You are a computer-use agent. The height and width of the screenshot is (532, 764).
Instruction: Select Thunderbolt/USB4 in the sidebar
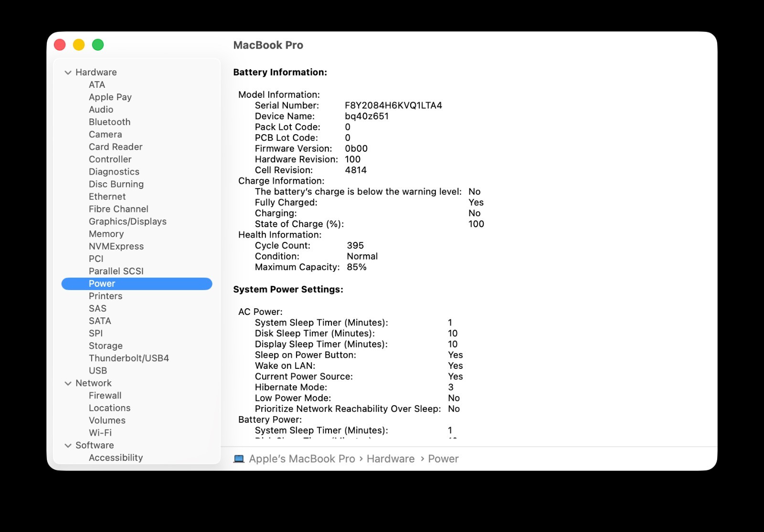coord(129,358)
